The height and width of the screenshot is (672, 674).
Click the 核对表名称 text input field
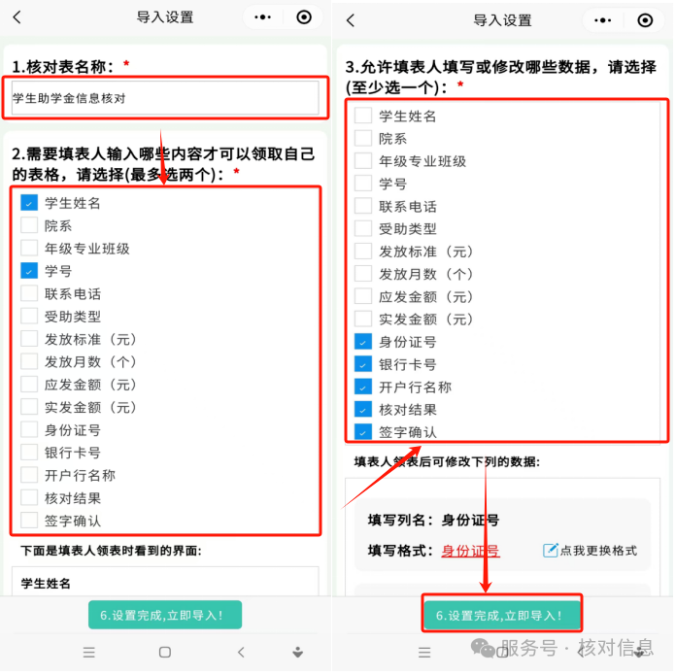pyautogui.click(x=165, y=98)
